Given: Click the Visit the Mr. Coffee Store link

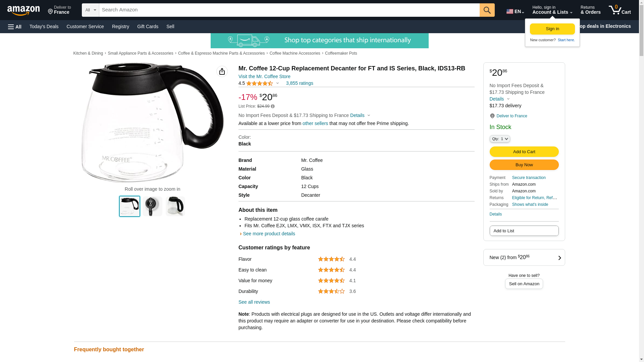Looking at the screenshot, I should [x=264, y=76].
